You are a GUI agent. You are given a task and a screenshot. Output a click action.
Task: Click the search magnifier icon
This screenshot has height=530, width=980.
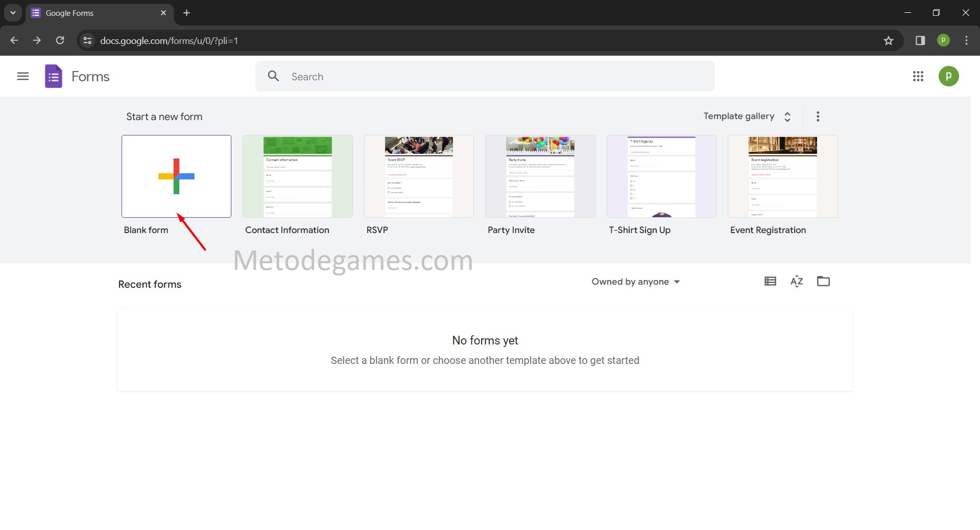[x=274, y=76]
